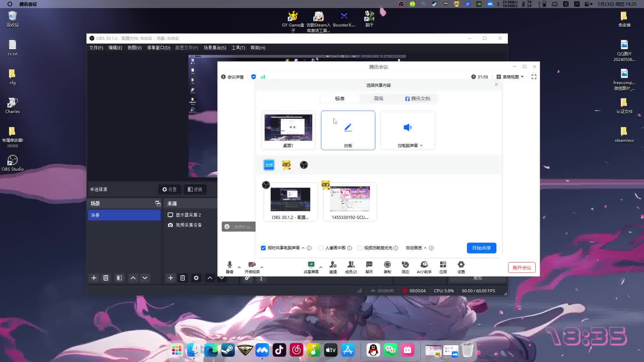This screenshot has width=644, height=362.
Task: Uncheck share computer audio checkbox
Action: 263,248
